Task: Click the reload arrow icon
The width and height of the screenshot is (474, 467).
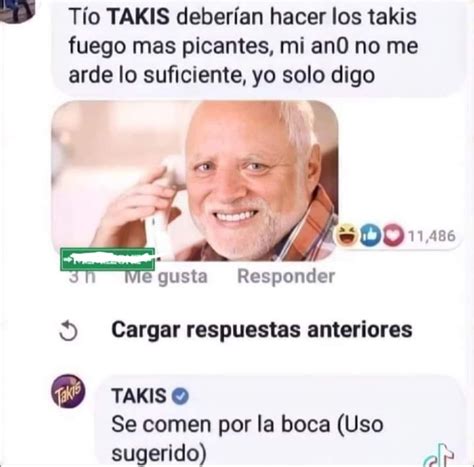Action: [x=68, y=332]
